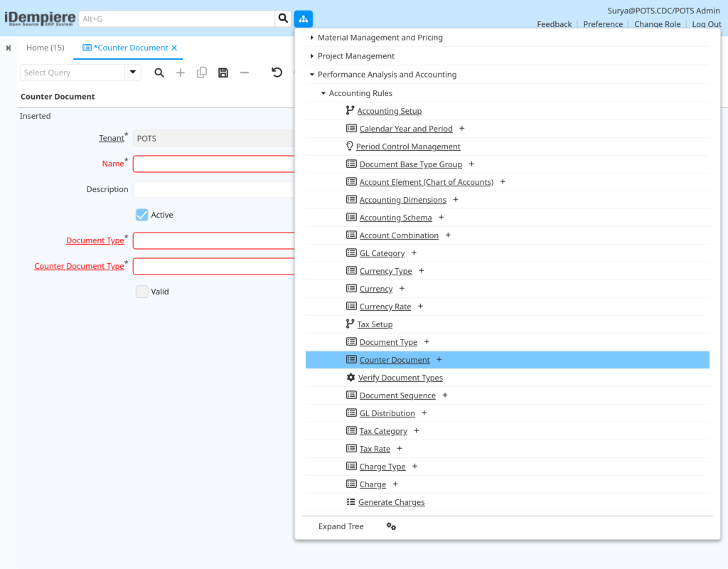Click the plus icon next to Document Sequence
The height and width of the screenshot is (569, 728).
pos(445,395)
